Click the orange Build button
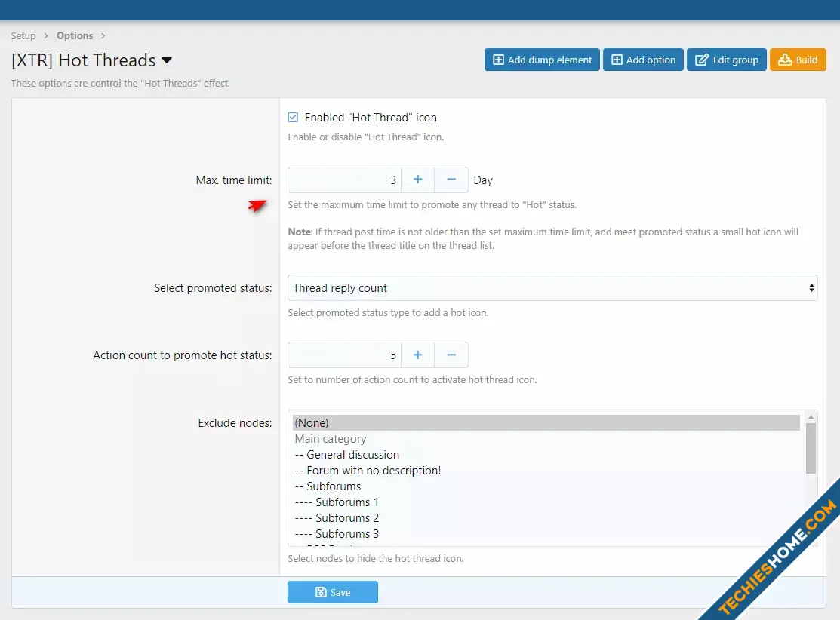The width and height of the screenshot is (840, 620). coord(798,60)
